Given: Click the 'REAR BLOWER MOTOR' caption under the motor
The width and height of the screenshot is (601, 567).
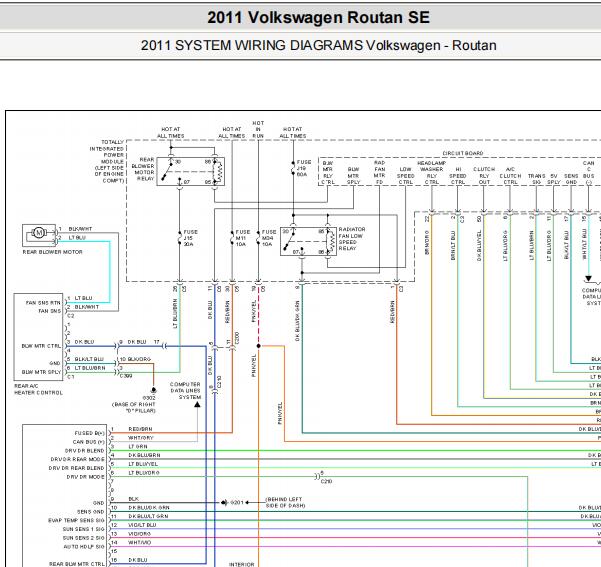Looking at the screenshot, I should tap(53, 252).
